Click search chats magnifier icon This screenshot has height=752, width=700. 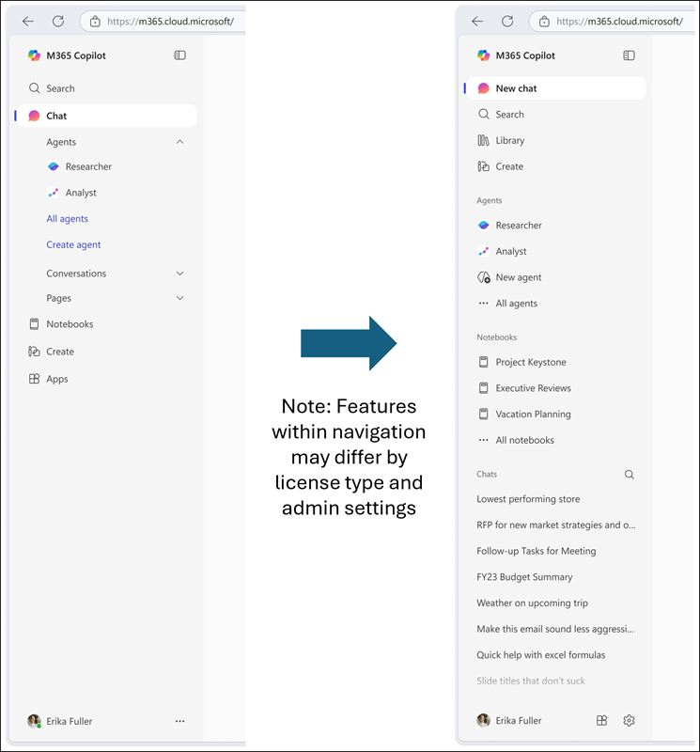click(x=629, y=475)
